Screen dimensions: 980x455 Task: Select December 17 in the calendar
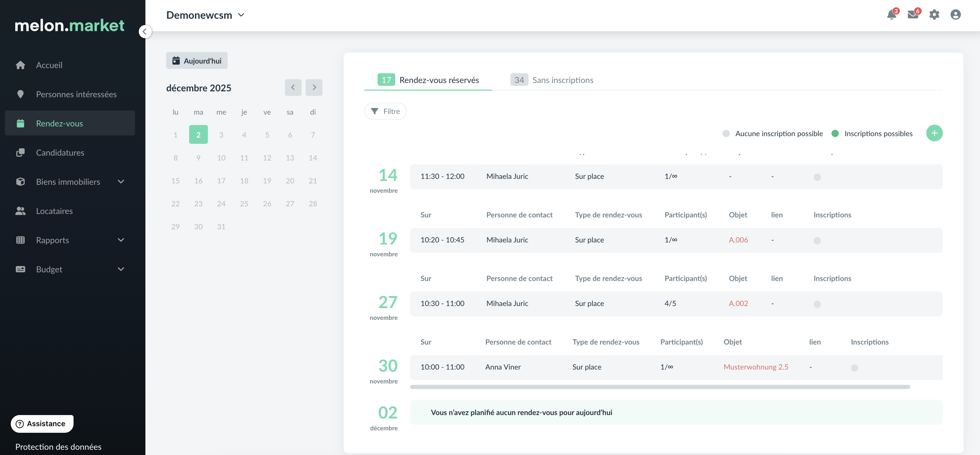click(x=221, y=181)
